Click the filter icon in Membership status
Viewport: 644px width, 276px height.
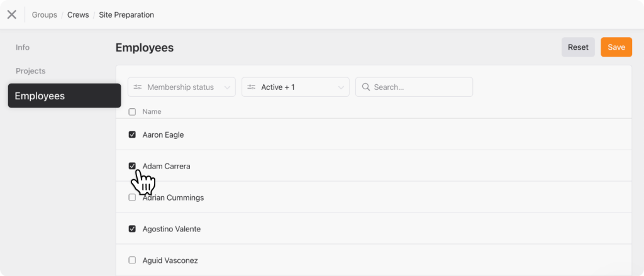point(138,87)
